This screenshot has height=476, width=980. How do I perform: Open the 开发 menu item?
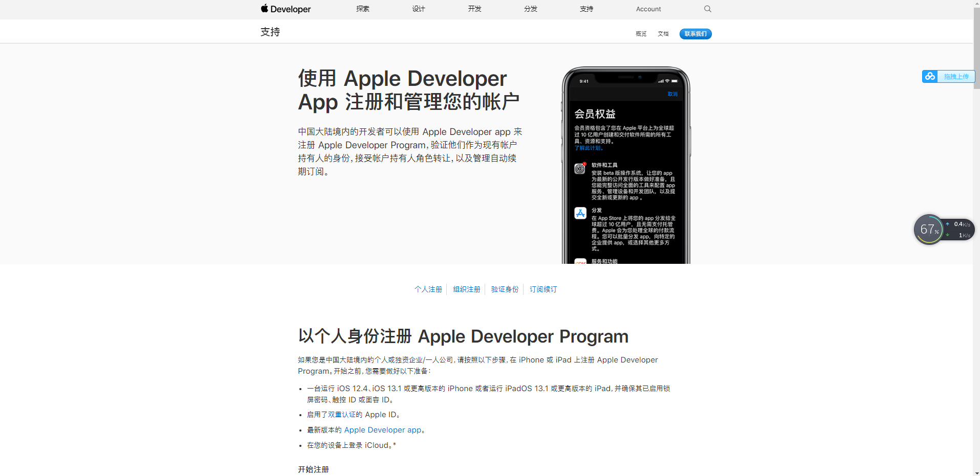pyautogui.click(x=474, y=9)
